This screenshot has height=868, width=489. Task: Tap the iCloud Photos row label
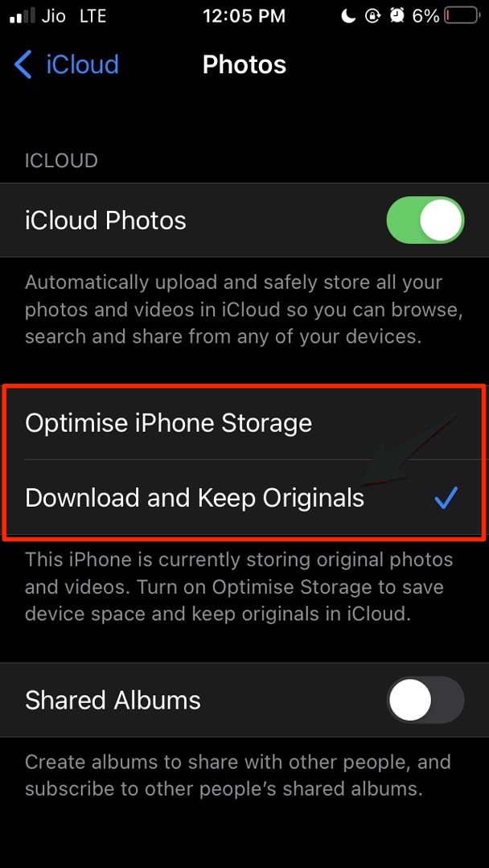pos(105,220)
